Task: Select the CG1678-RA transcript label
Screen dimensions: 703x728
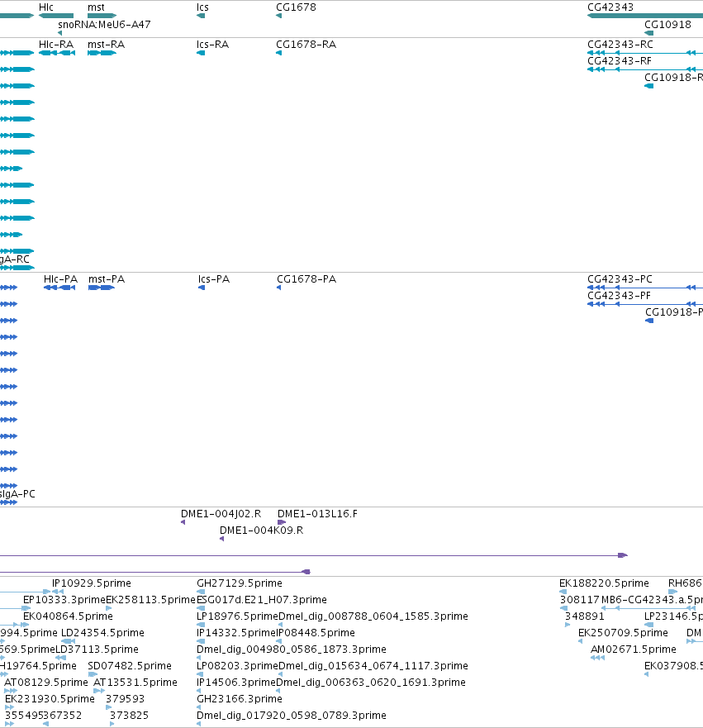Action: click(x=306, y=45)
